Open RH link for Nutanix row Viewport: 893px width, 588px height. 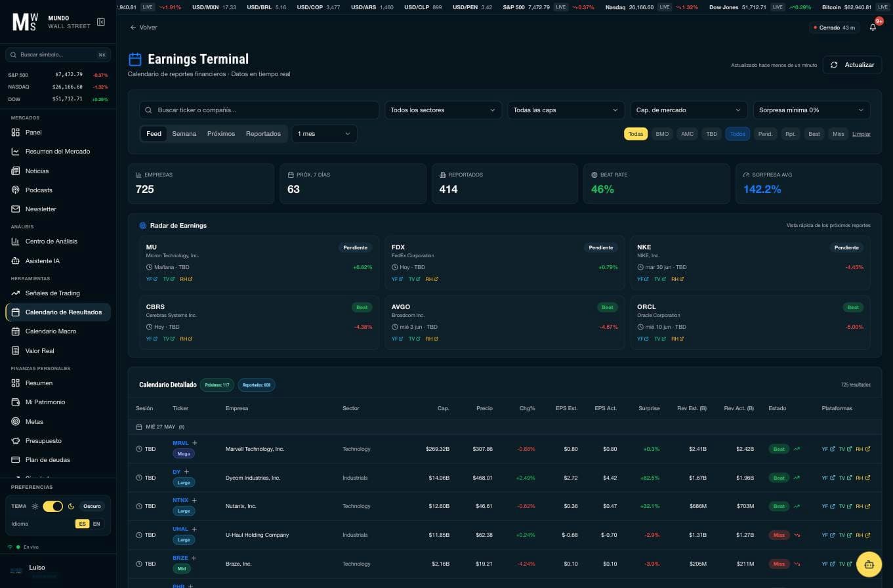[863, 506]
